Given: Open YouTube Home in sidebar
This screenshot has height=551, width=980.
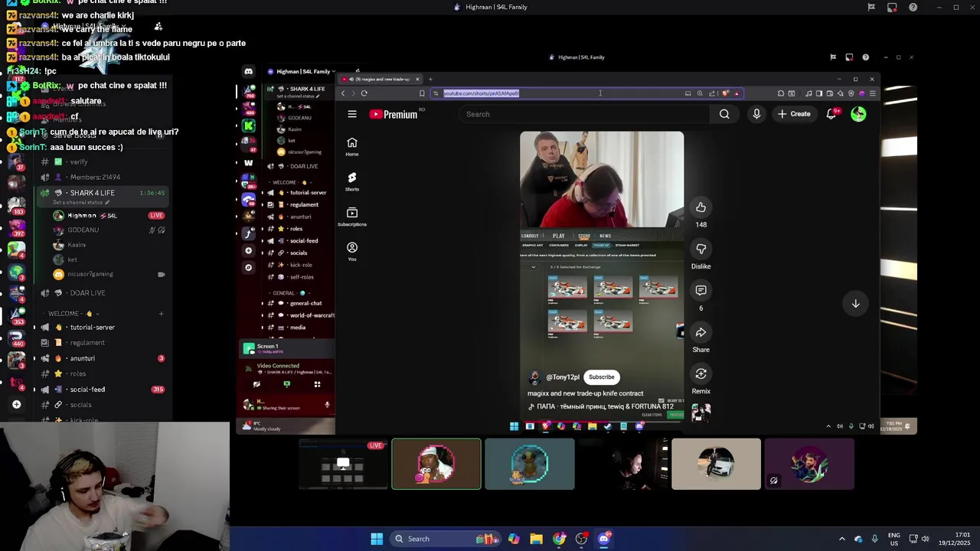Looking at the screenshot, I should [352, 147].
